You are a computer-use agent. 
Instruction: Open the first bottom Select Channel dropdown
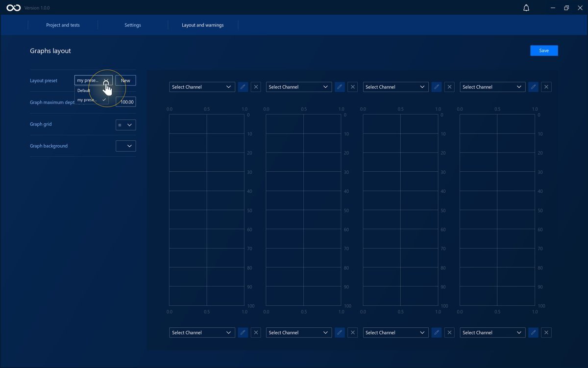point(202,333)
